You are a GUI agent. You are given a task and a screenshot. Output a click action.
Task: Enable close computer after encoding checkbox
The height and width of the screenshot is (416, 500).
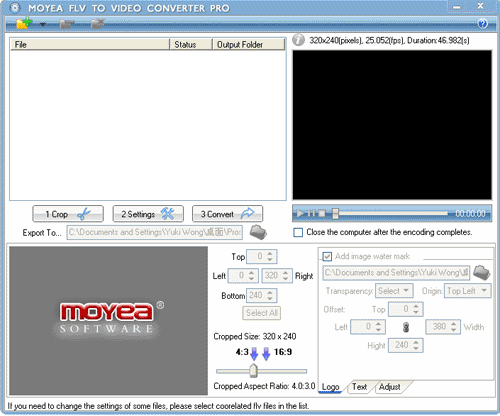298,232
